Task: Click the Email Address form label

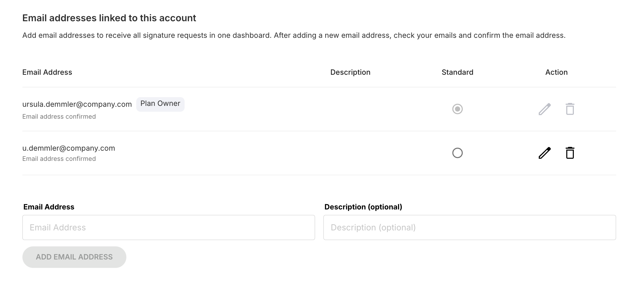Action: click(49, 207)
